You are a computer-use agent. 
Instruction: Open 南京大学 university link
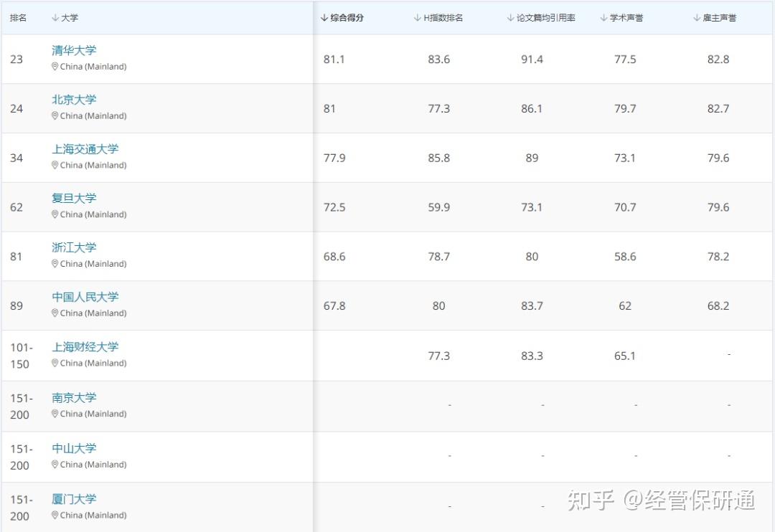click(74, 398)
